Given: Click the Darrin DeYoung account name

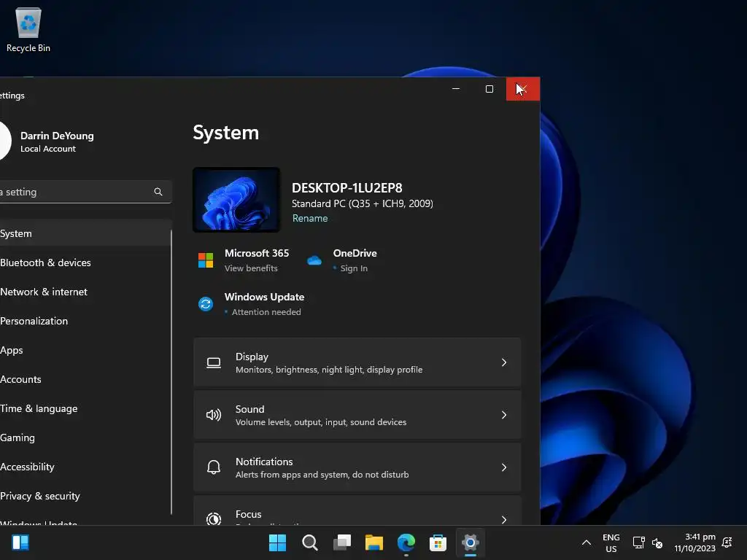Looking at the screenshot, I should (x=57, y=136).
